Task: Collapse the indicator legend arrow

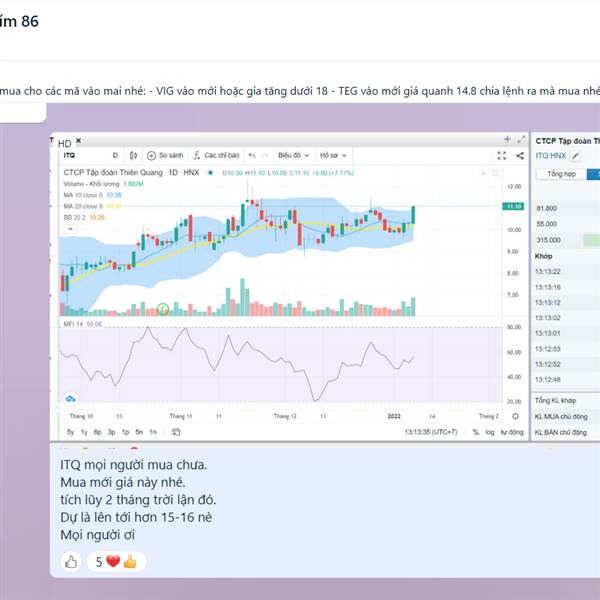Action: click(x=70, y=229)
